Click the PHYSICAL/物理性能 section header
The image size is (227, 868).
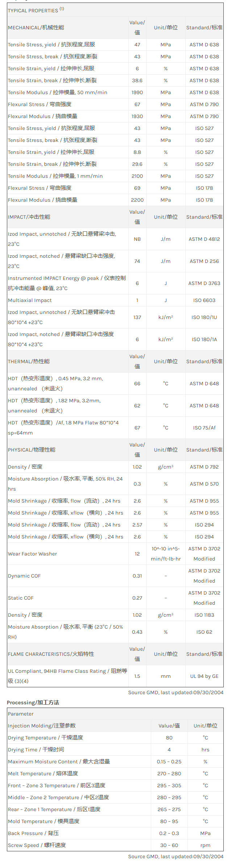coord(32,450)
